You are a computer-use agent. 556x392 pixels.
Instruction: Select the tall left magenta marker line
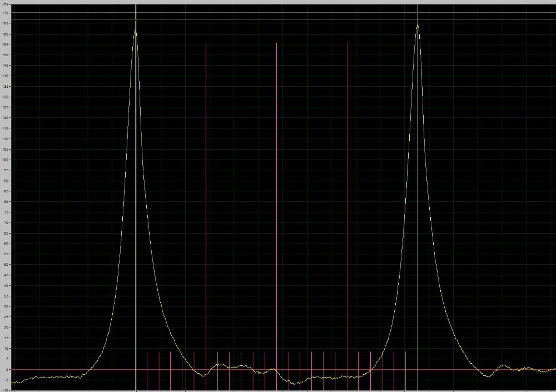pyautogui.click(x=206, y=167)
